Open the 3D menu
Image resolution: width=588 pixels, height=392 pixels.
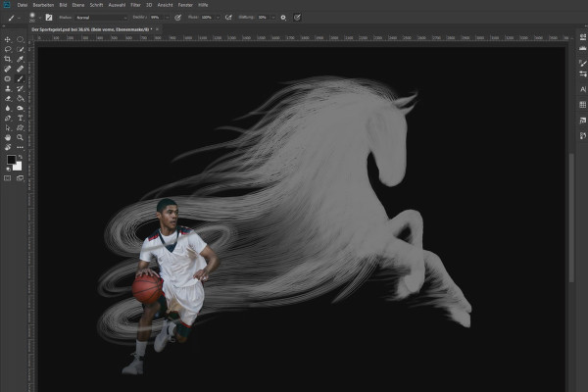click(149, 5)
